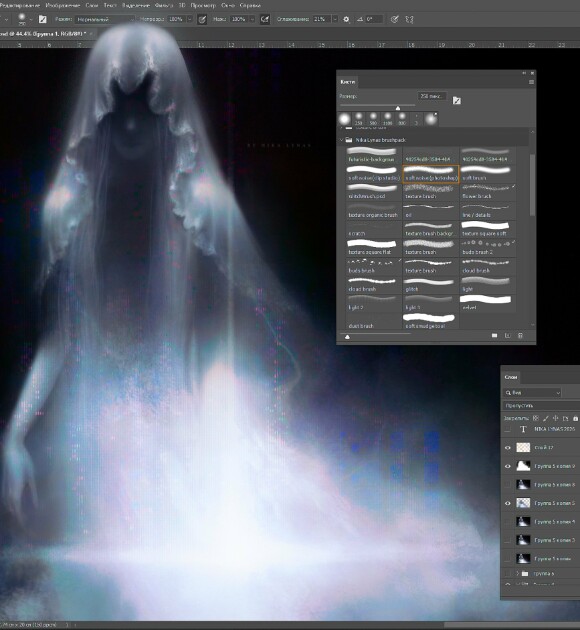Viewport: 580px width, 630px height.
Task: Open opacity Непрозр. slider arrow
Action: tap(190, 19)
